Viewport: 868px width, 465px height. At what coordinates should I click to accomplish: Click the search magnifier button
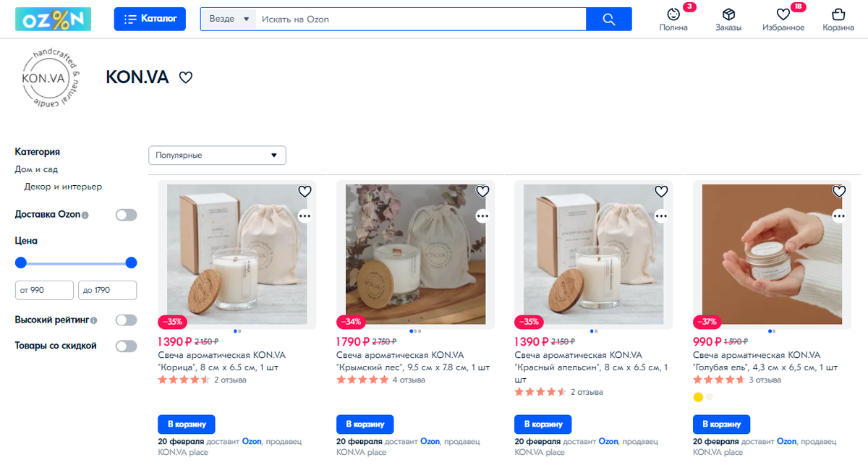pos(608,19)
